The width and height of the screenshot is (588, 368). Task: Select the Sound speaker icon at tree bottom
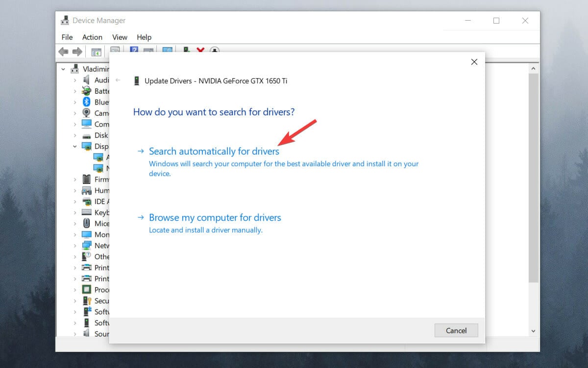click(x=87, y=334)
